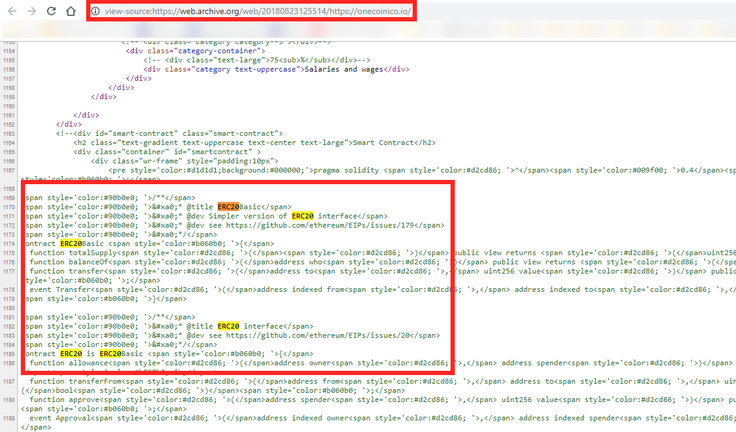Click line number 1186
Screen dimensions: 736x432
click(x=9, y=363)
